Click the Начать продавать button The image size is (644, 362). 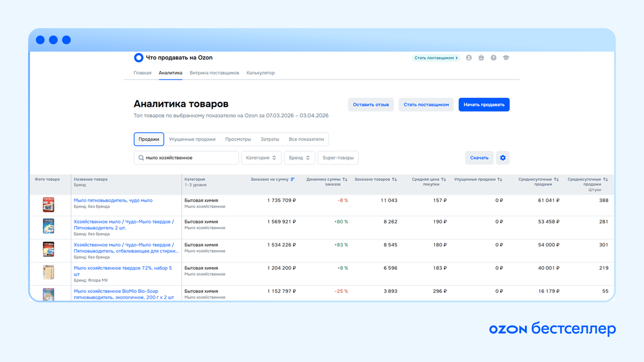(484, 105)
